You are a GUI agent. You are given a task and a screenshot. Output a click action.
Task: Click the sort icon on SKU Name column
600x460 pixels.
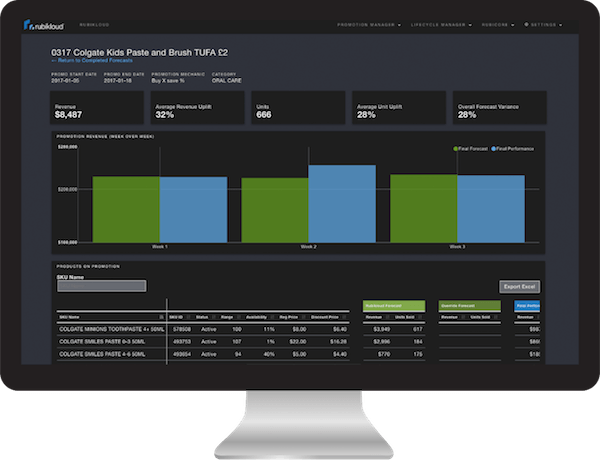pos(163,316)
